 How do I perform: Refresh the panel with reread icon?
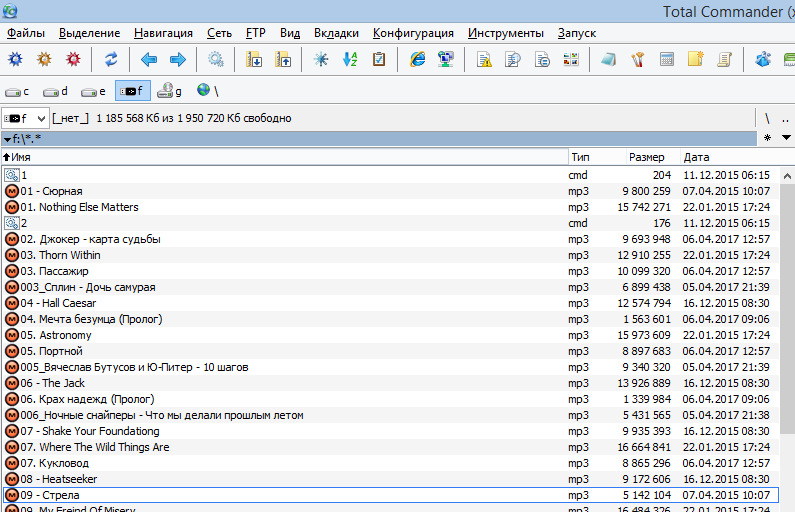[111, 59]
